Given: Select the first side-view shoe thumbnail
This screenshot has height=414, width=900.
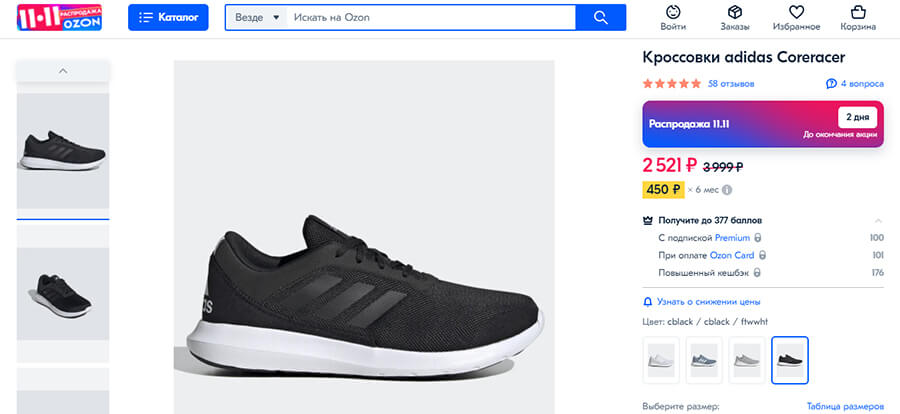Looking at the screenshot, I should [x=63, y=151].
